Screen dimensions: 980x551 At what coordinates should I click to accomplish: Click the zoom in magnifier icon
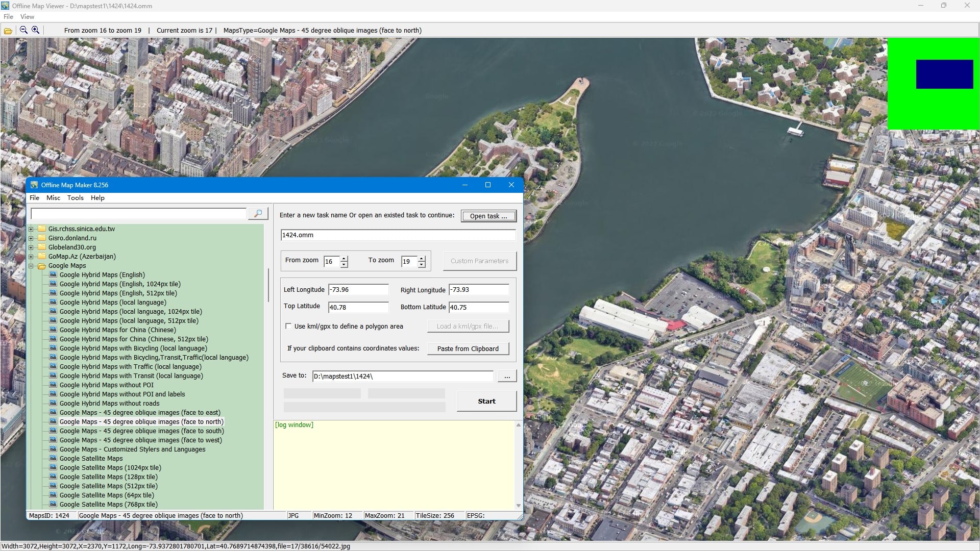click(x=36, y=30)
